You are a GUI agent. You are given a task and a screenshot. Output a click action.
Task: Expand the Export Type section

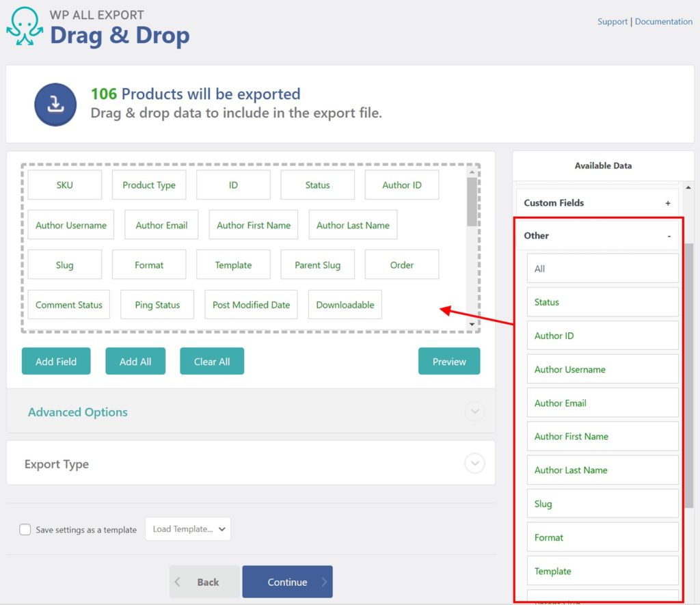474,463
